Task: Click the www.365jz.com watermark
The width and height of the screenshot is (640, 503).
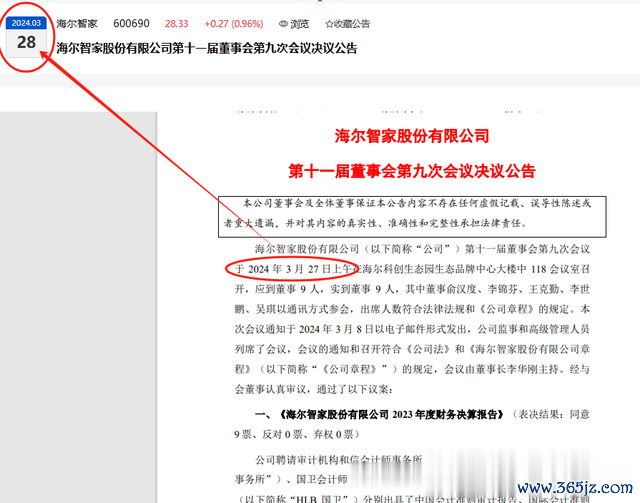Action: 574,485
